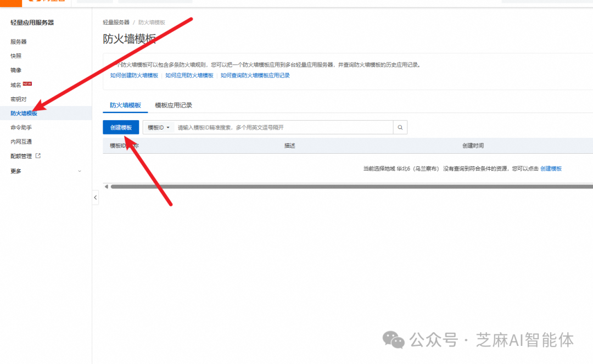Open 密钥对 in the sidebar
This screenshot has height=364, width=593.
(x=19, y=99)
